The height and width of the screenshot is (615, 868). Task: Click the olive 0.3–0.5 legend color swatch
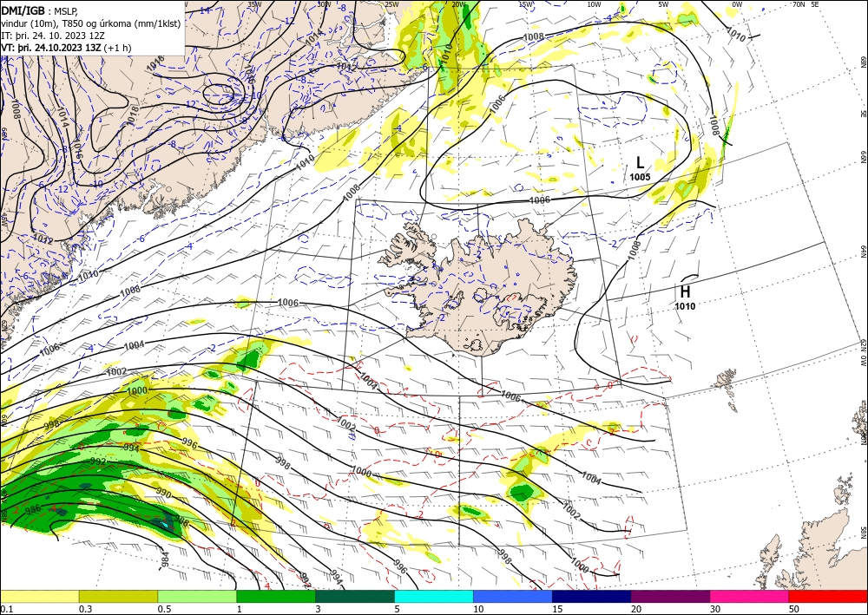[118, 596]
